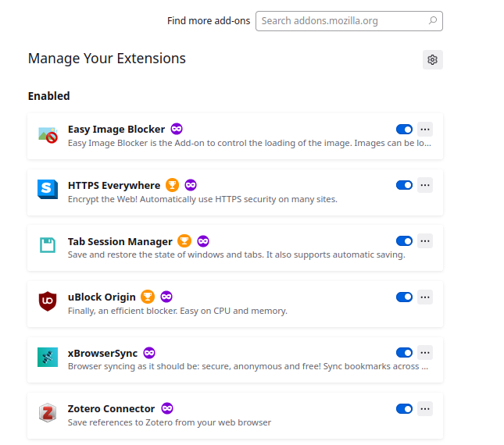Disable the Zotero Connector switch
This screenshot has width=504, height=445.
pos(404,408)
